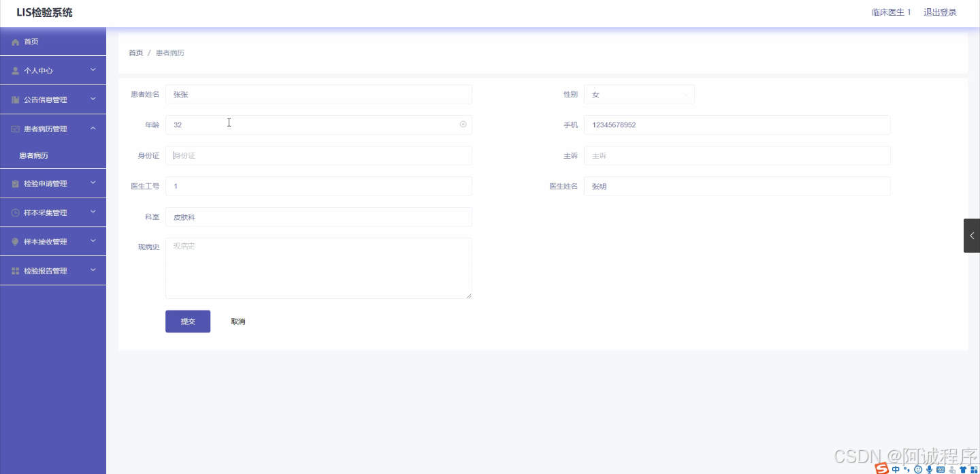Click 临床医生 1 in the top bar
This screenshot has width=980, height=474.
pyautogui.click(x=891, y=12)
